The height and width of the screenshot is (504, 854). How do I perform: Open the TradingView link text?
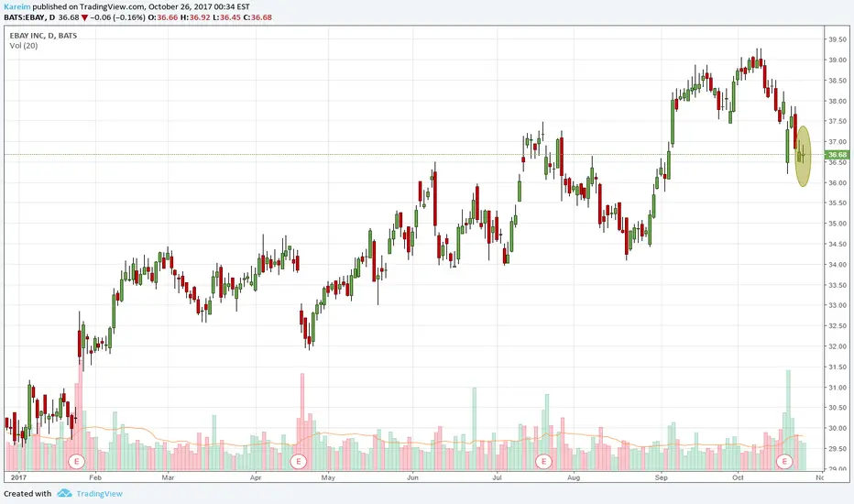(99, 494)
